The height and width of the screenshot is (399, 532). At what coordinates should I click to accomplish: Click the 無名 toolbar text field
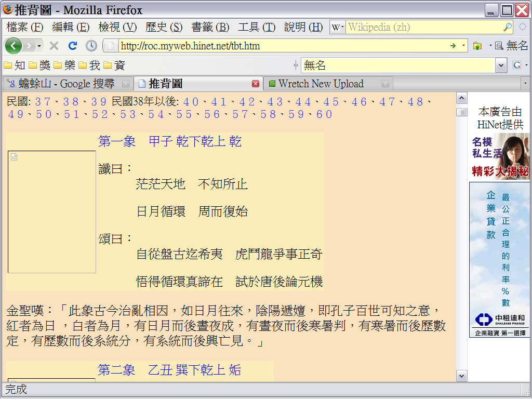[x=397, y=65]
